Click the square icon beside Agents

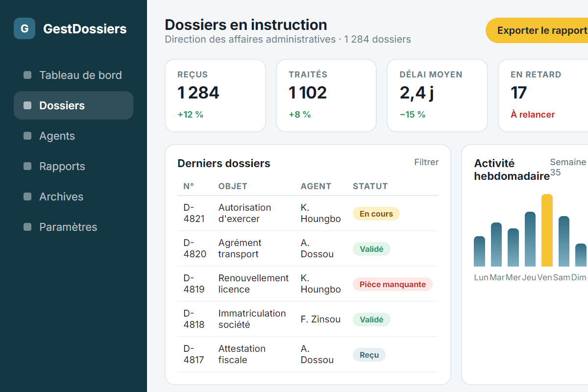(27, 136)
